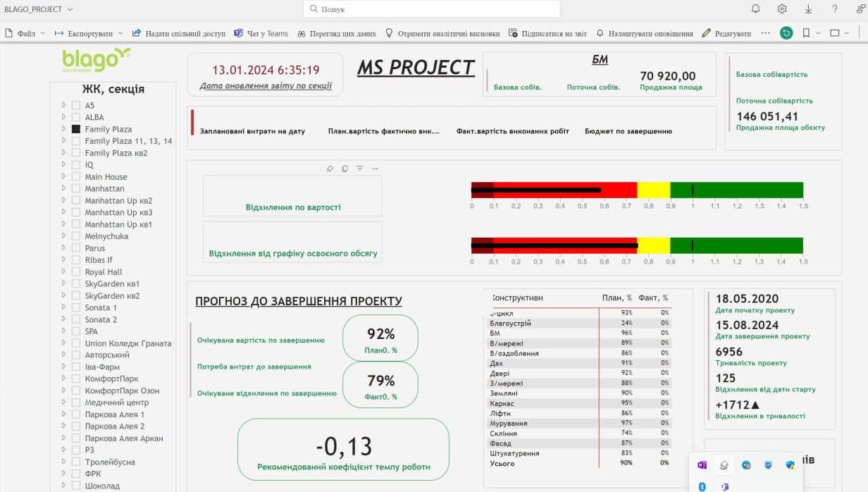Tick the SPA checkbox
The height and width of the screenshot is (492, 868).
tap(76, 331)
